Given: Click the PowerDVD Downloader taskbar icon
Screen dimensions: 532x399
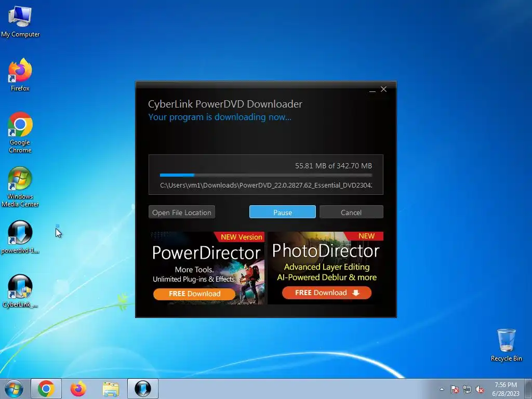Looking at the screenshot, I should click(143, 389).
